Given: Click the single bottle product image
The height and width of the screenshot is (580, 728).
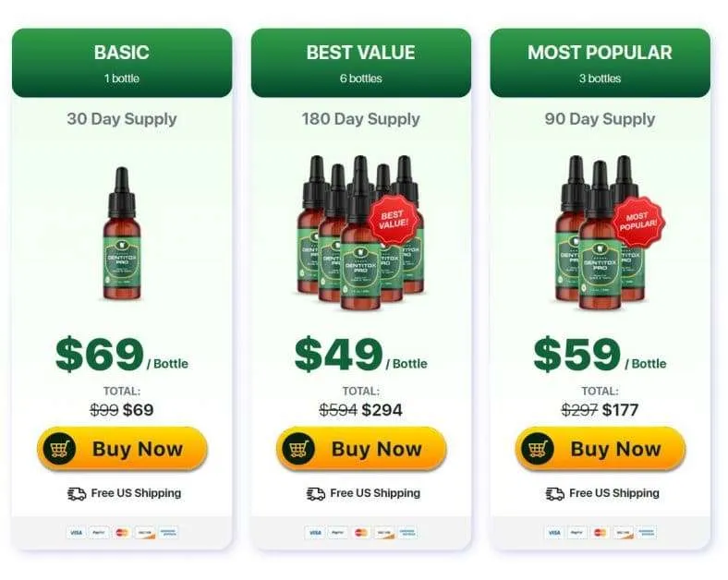Looking at the screenshot, I should tap(122, 234).
